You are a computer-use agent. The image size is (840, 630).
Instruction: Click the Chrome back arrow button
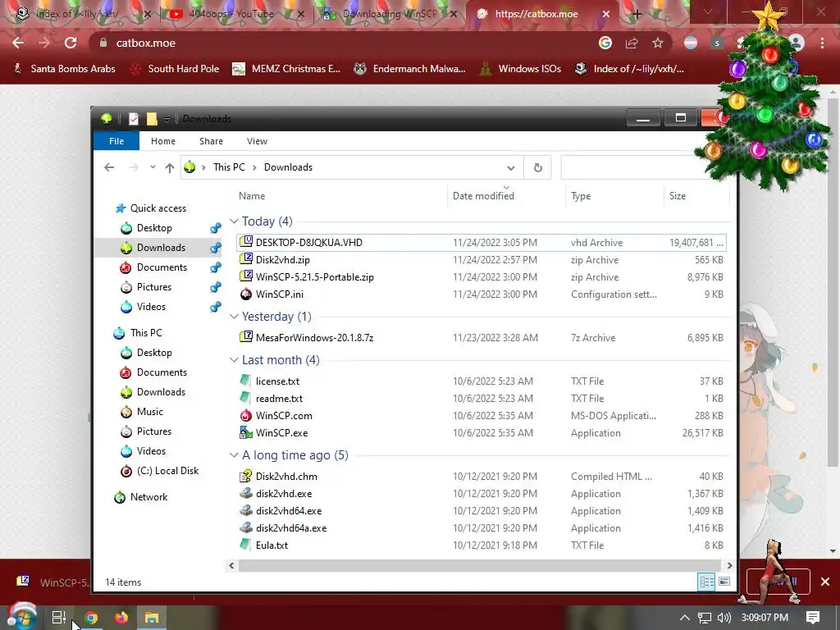18,43
